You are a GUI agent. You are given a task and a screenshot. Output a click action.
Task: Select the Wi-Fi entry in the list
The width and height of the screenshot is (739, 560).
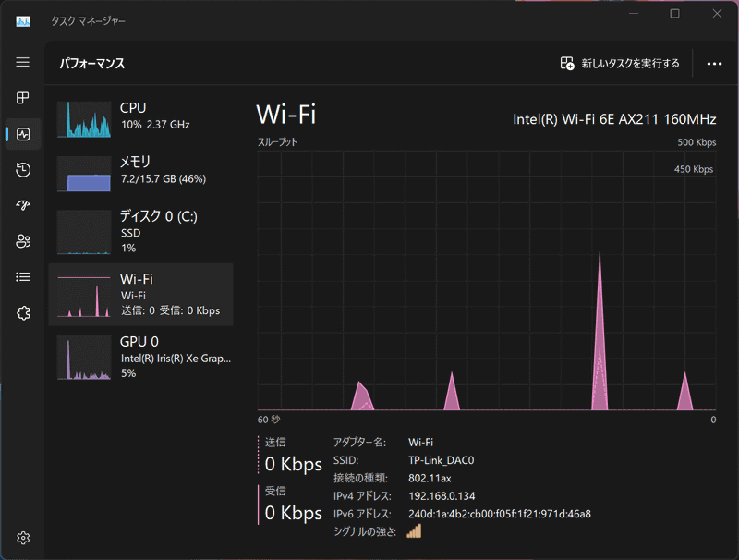pos(140,294)
